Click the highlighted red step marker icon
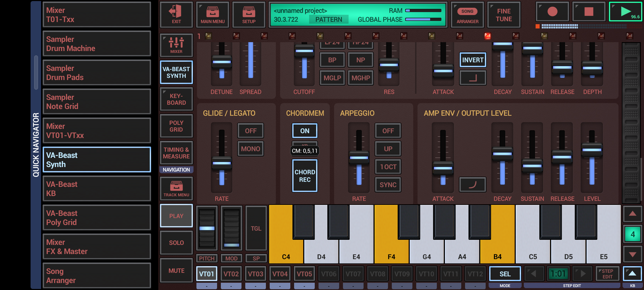The image size is (644, 290). click(x=487, y=36)
